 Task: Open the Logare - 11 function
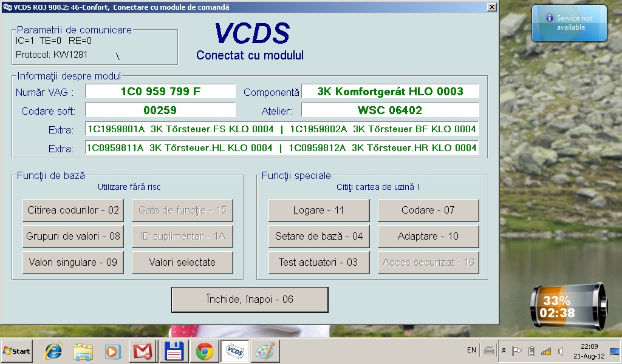click(319, 211)
